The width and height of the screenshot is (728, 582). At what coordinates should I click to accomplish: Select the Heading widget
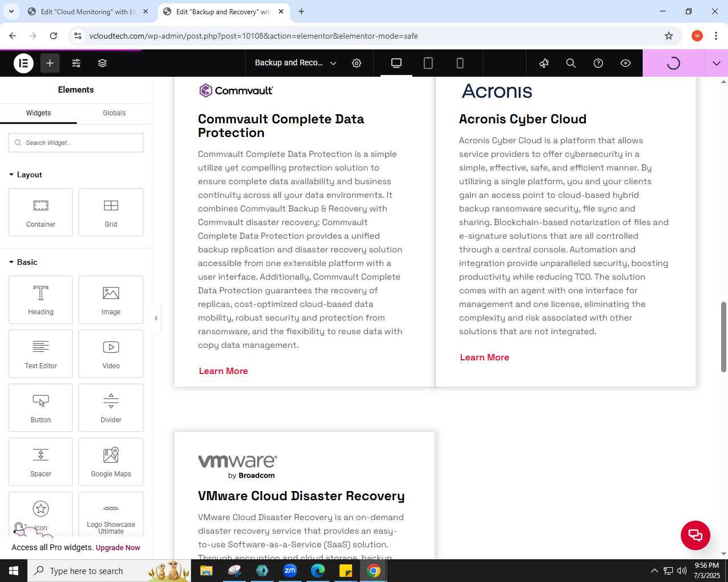[40, 300]
